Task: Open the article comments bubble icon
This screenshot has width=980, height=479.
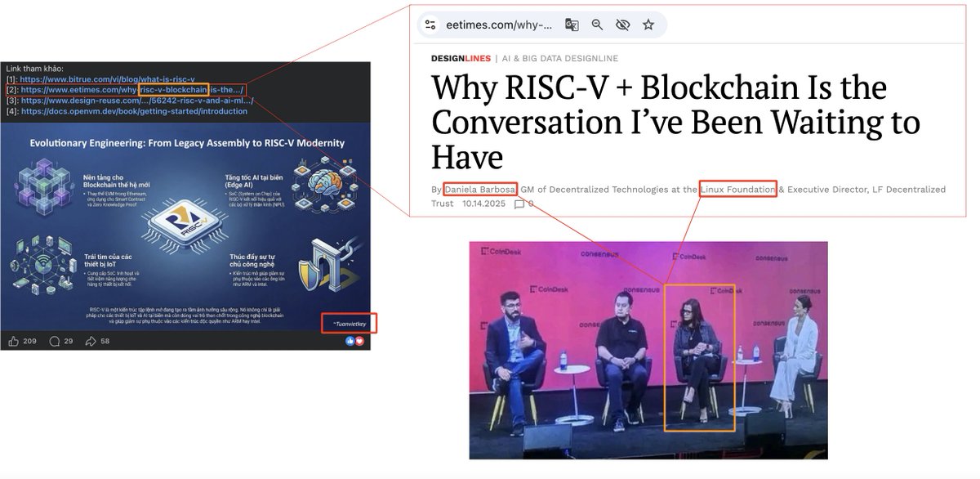Action: click(519, 204)
